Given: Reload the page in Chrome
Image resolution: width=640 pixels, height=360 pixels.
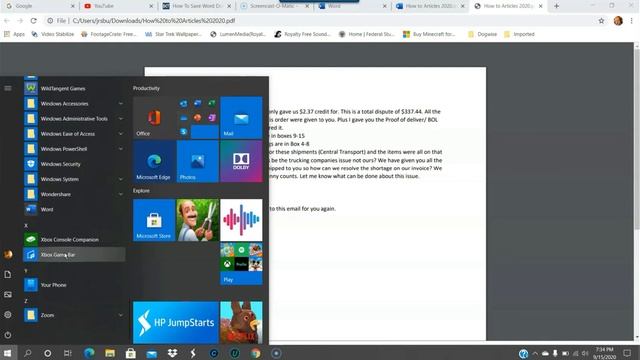Looking at the screenshot, I should (x=33, y=20).
